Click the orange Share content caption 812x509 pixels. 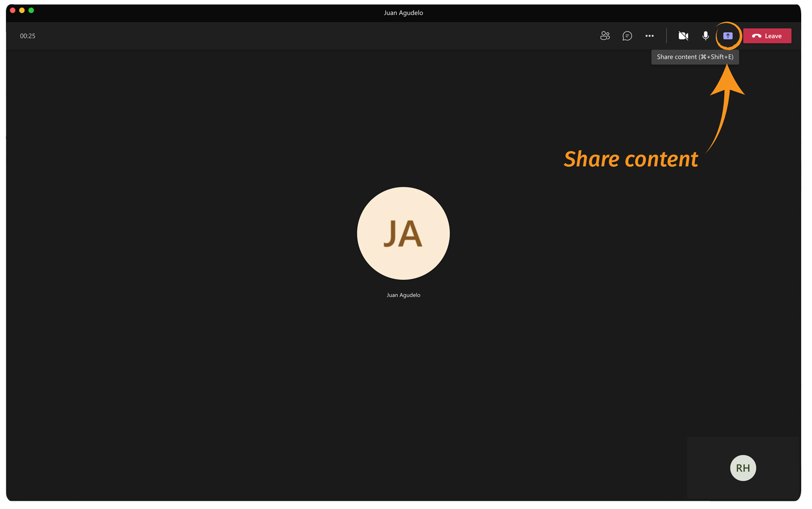click(x=631, y=159)
